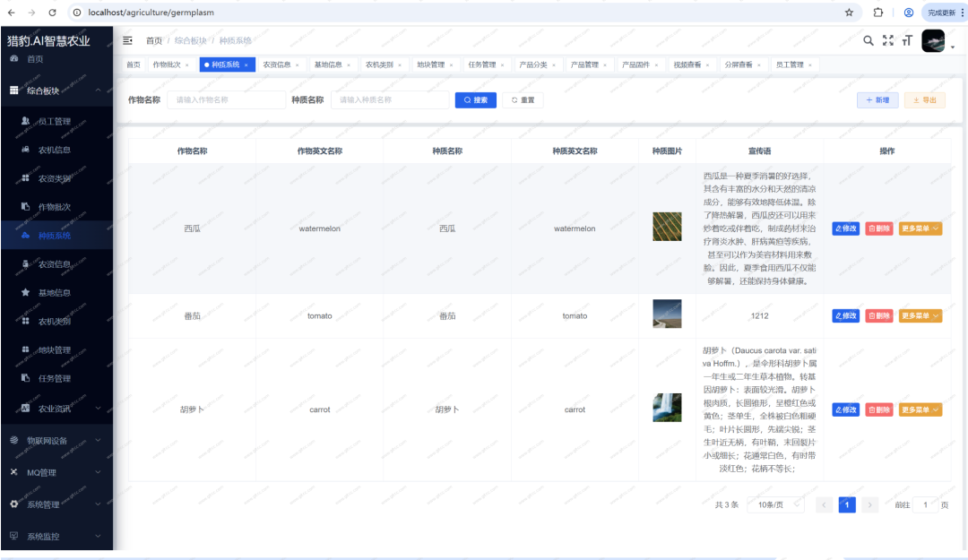Click the pagination next page arrow
Image resolution: width=968 pixels, height=560 pixels.
(869, 504)
